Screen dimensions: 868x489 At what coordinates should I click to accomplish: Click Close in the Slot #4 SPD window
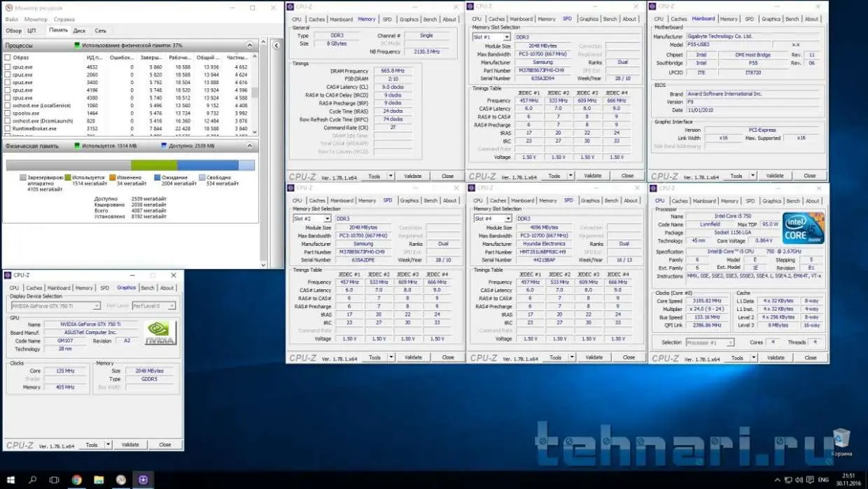(x=629, y=357)
